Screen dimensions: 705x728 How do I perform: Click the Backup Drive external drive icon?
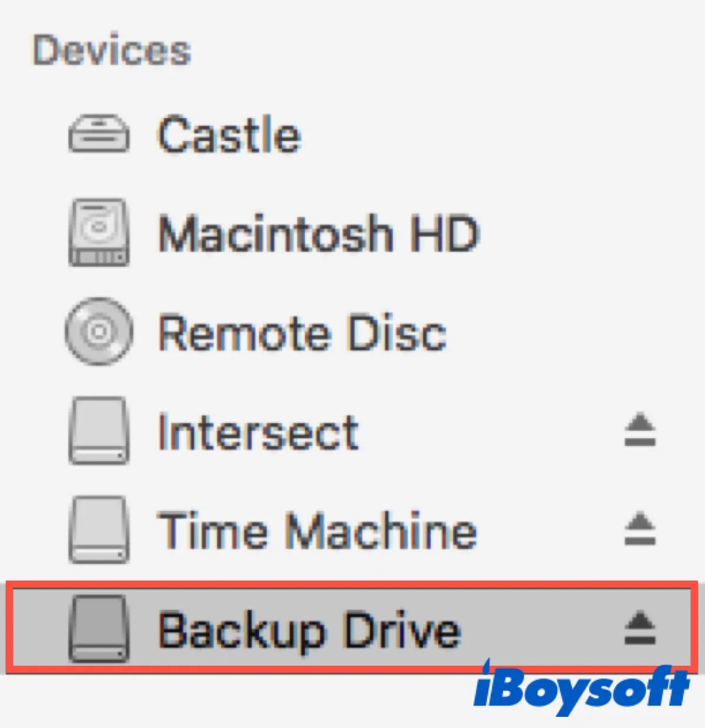(99, 629)
